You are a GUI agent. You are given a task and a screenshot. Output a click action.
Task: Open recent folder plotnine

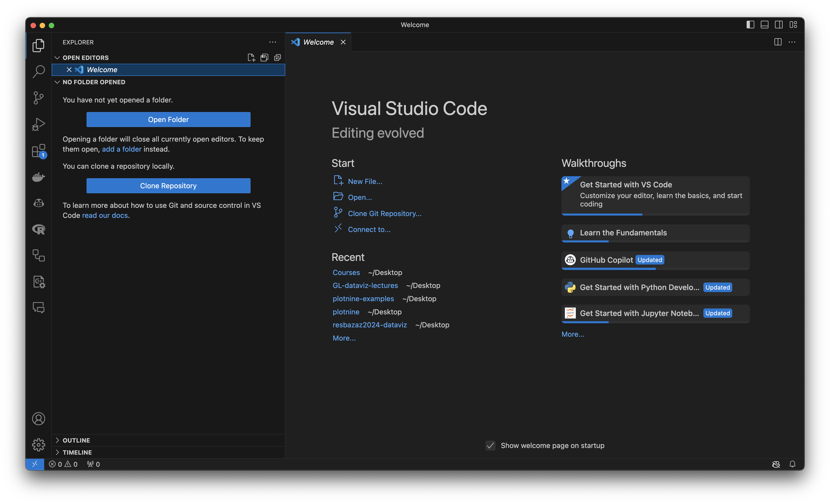tap(346, 312)
